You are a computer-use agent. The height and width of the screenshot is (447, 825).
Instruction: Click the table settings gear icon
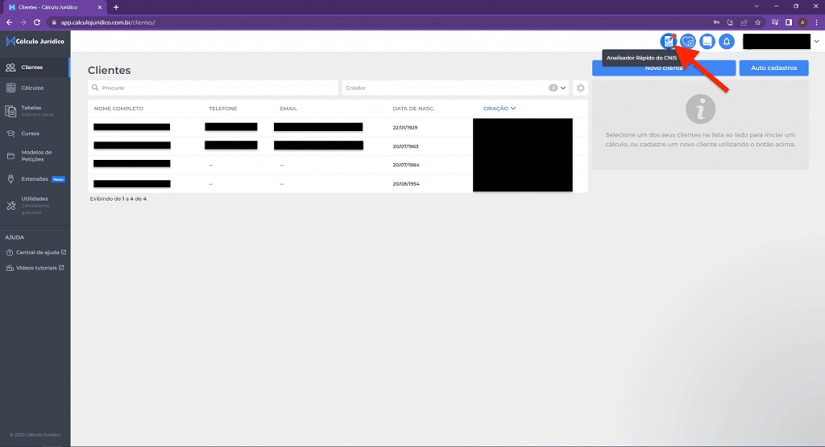tap(580, 88)
